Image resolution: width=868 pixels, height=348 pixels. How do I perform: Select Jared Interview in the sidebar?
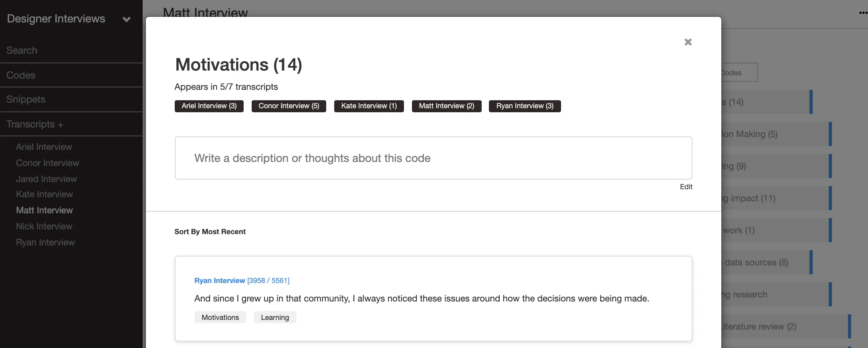tap(46, 179)
